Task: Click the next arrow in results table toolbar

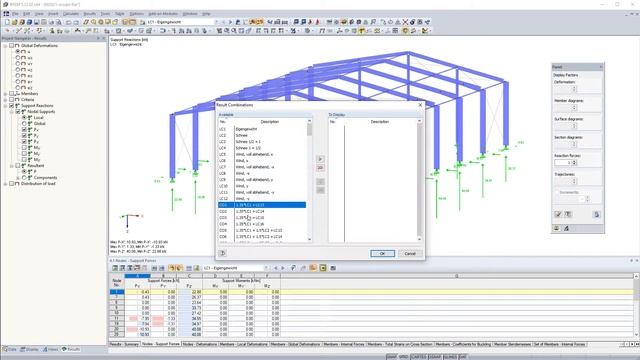Action: 283,268
